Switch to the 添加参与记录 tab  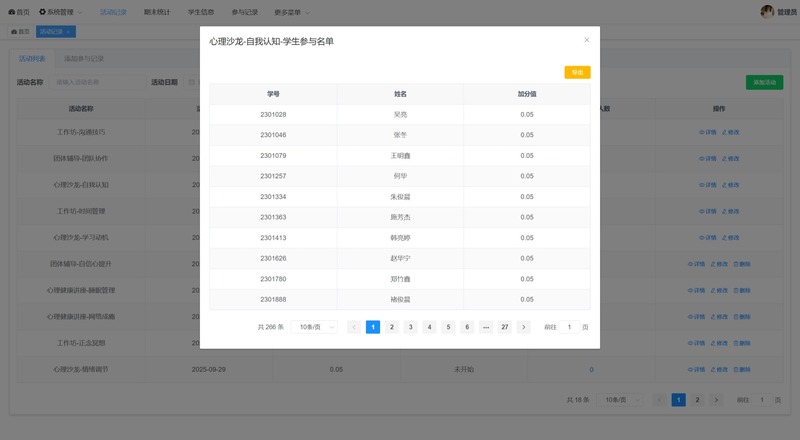click(x=79, y=59)
